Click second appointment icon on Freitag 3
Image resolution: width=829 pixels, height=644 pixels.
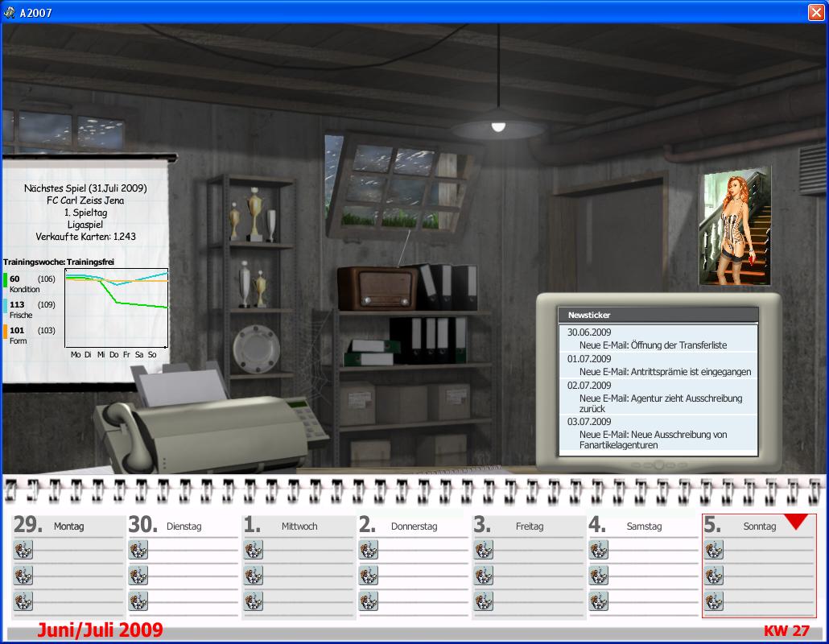click(x=484, y=576)
